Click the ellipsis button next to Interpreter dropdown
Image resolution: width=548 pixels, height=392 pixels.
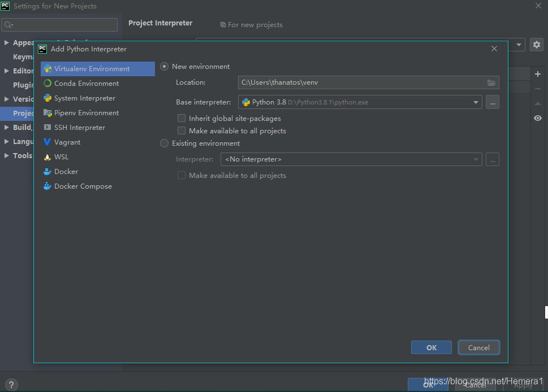tap(493, 159)
